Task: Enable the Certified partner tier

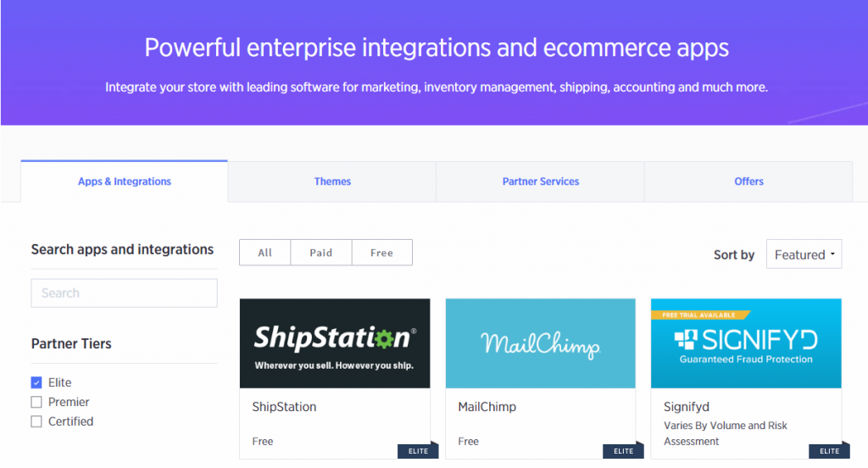Action: 36,421
